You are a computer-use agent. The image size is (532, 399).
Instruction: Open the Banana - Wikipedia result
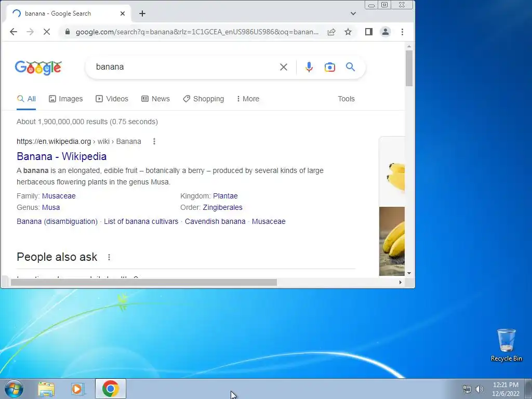(62, 156)
